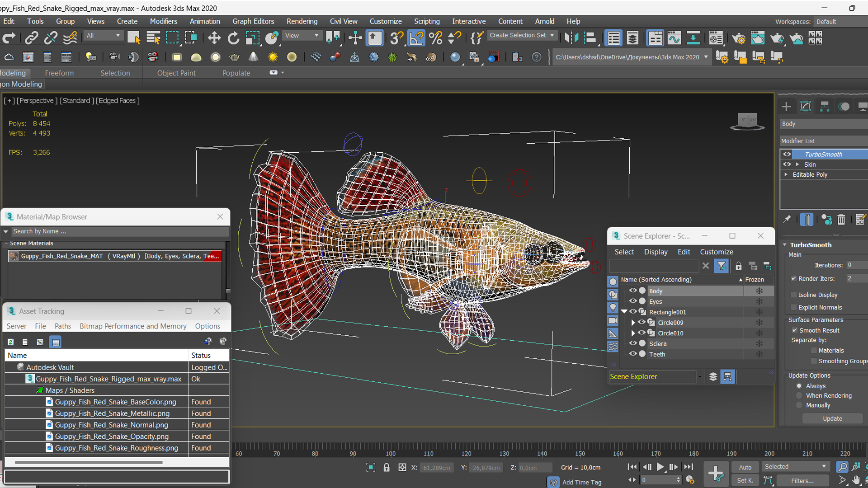
Task: Expand the Circle010 tree node
Action: click(x=633, y=333)
